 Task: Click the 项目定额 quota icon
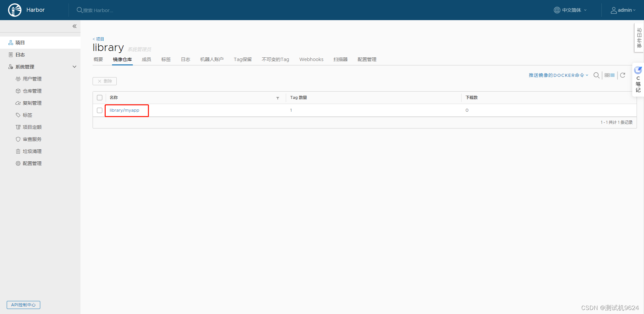(x=18, y=127)
